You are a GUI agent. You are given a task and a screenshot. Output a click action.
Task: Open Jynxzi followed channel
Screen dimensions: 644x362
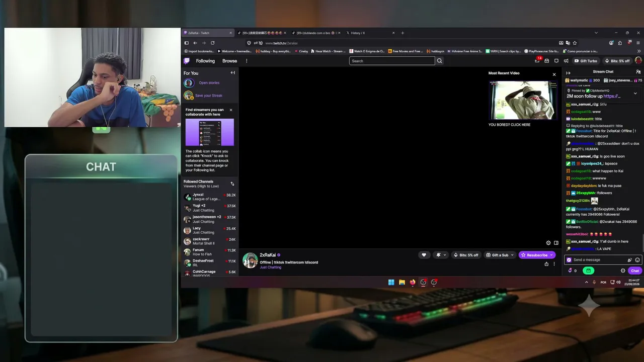coord(210,197)
